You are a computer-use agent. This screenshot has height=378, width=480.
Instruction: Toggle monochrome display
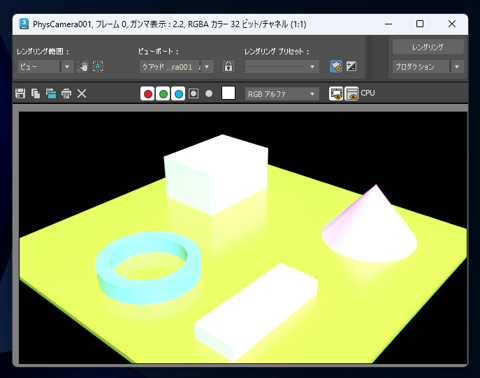click(x=209, y=94)
